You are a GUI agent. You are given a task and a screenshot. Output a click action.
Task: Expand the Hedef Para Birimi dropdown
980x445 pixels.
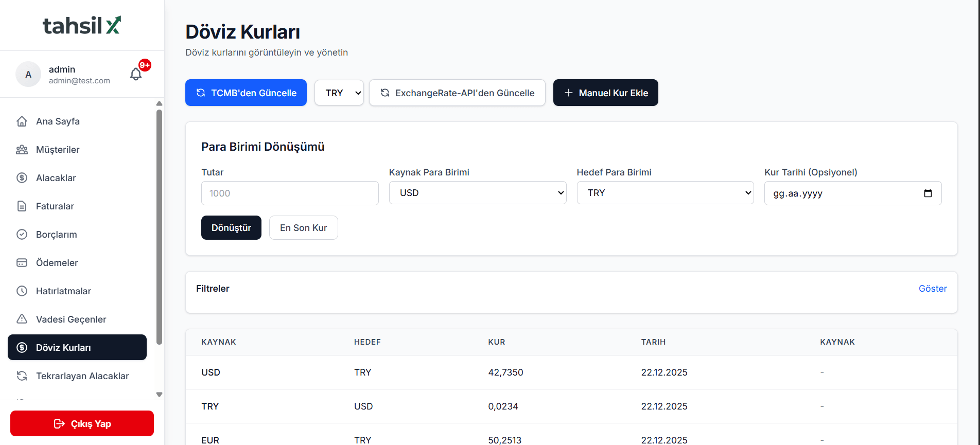point(665,193)
